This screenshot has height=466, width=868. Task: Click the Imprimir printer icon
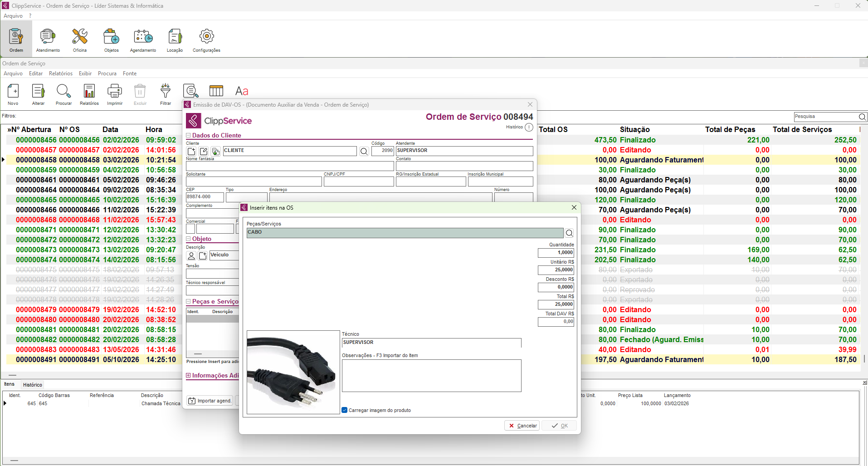click(x=115, y=94)
